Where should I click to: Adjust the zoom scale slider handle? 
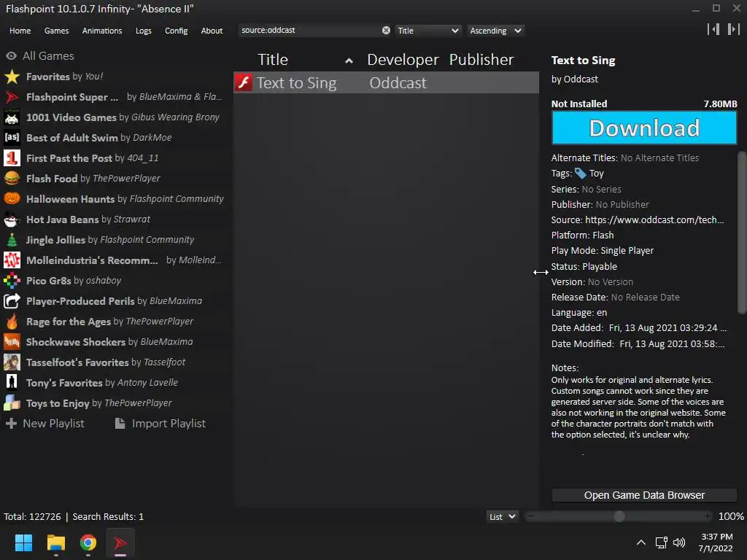tap(619, 517)
